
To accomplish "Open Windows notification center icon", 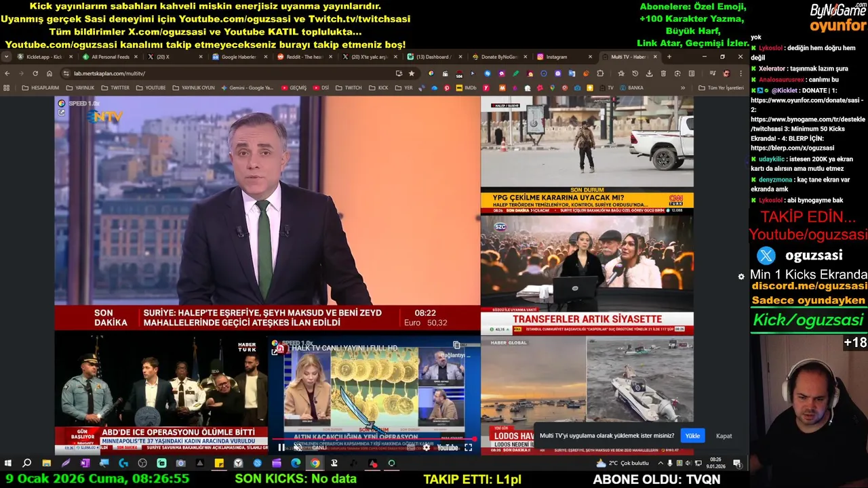I will click(737, 464).
